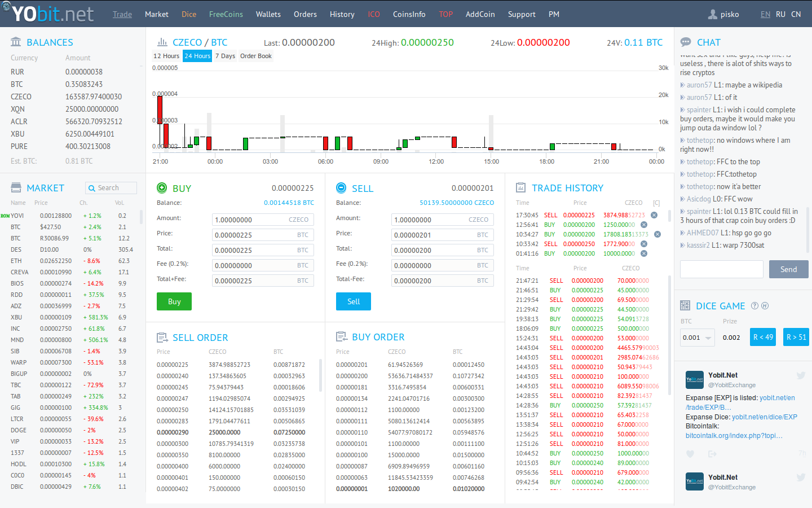Viewport: 812px width, 508px height.
Task: Click the Chat speech bubble icon
Action: 686,42
